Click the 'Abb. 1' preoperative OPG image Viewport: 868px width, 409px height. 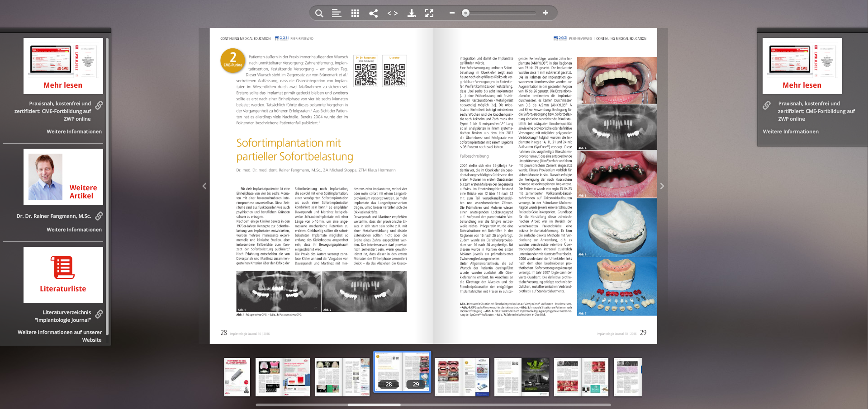point(279,291)
